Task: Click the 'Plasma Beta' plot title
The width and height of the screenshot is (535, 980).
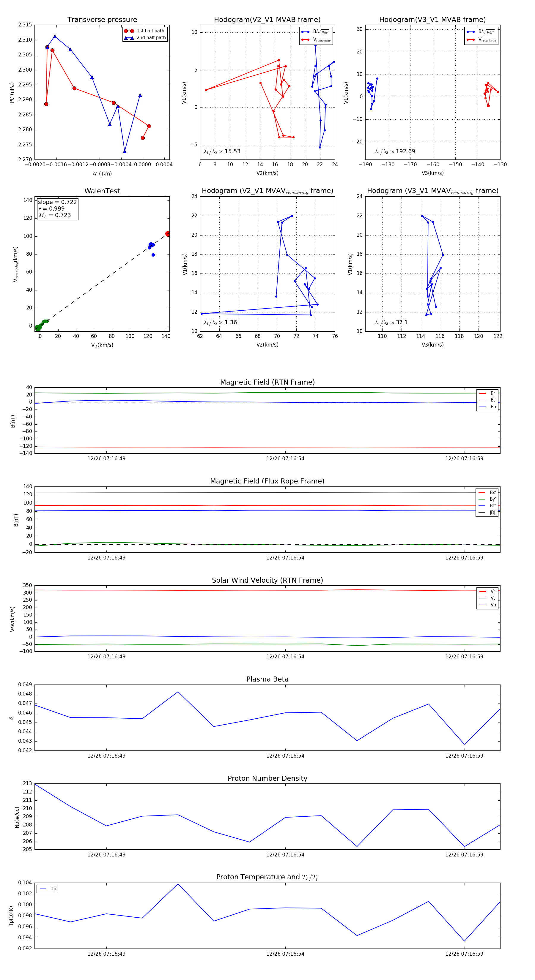Action: click(267, 679)
